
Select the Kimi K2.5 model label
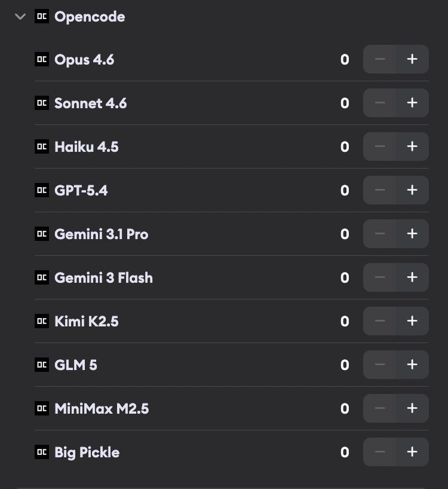coord(86,321)
